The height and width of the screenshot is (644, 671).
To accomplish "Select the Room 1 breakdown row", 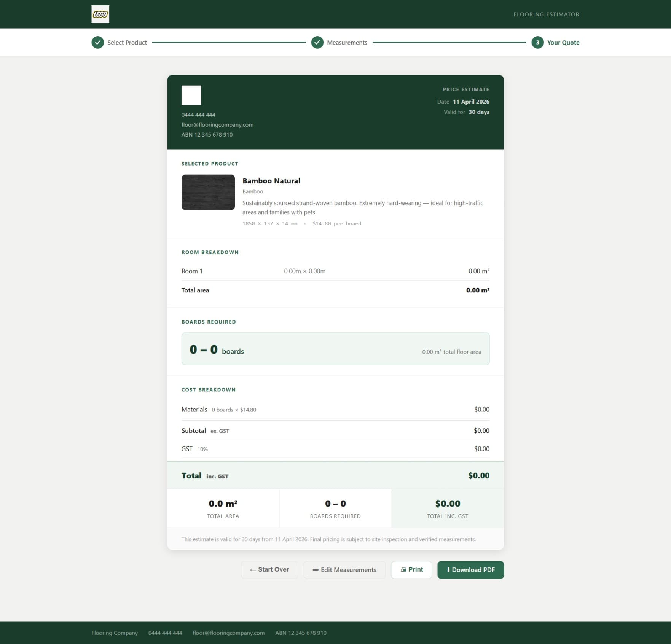I will point(336,271).
